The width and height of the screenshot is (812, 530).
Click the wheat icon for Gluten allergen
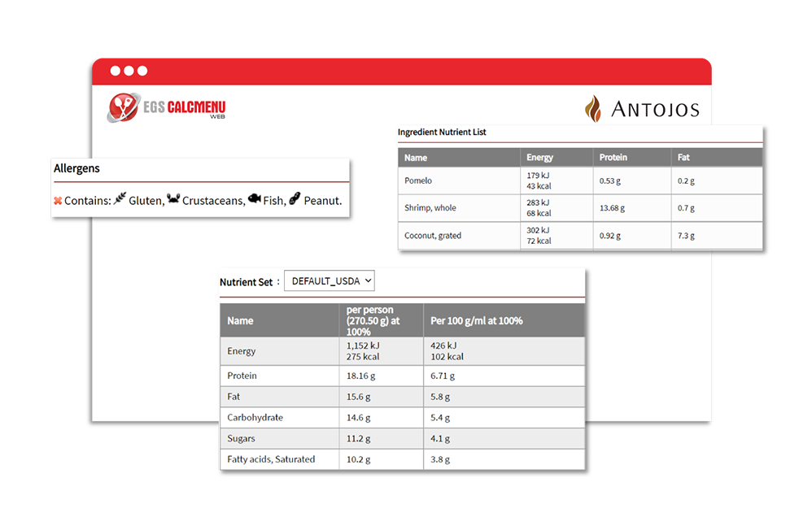point(120,198)
